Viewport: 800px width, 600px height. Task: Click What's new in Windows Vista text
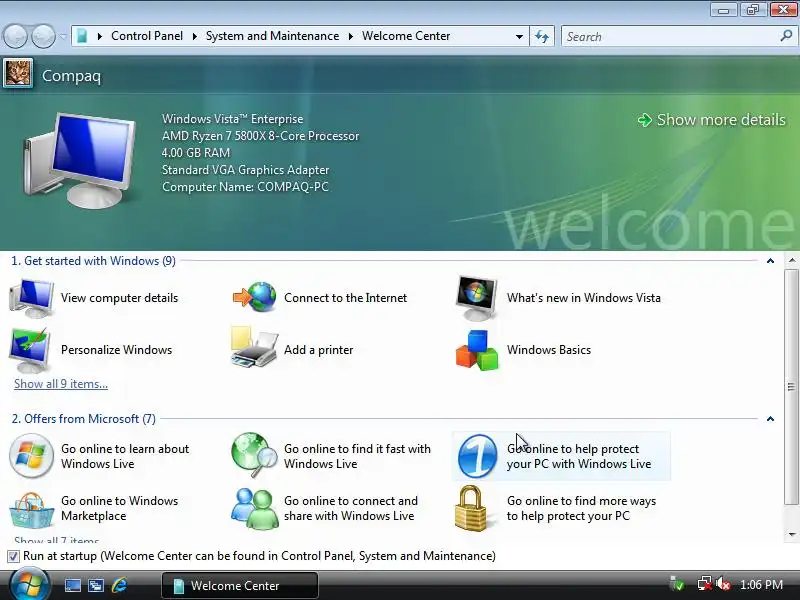pyautogui.click(x=584, y=298)
